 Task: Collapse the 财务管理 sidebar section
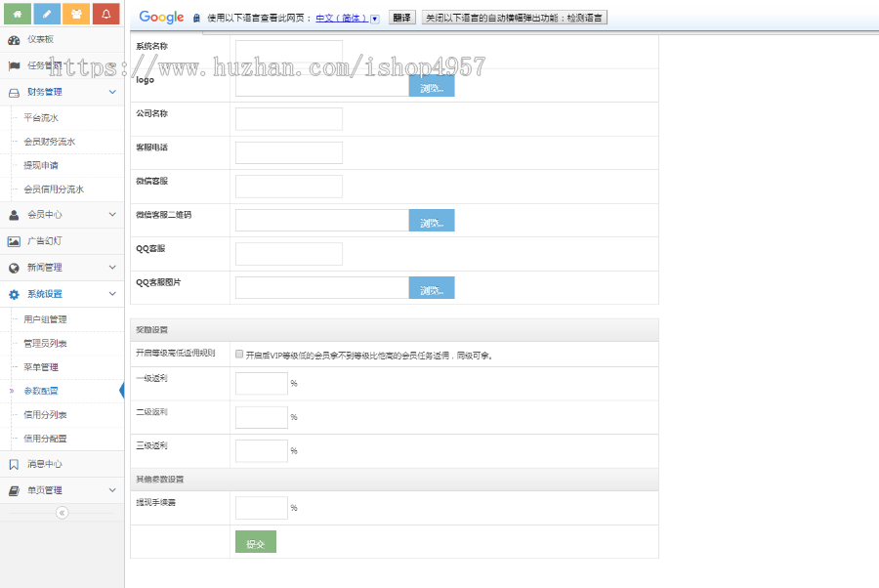[x=62, y=94]
